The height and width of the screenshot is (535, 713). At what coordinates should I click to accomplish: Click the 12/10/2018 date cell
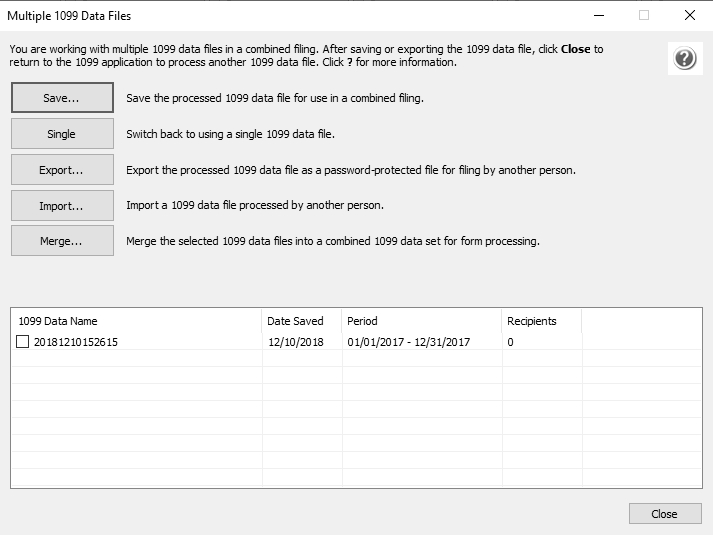pos(295,342)
